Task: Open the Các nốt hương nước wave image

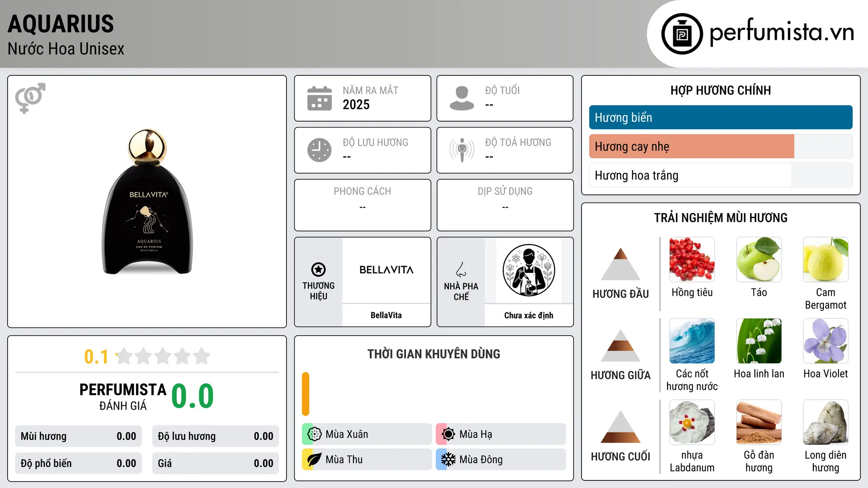Action: coord(692,341)
